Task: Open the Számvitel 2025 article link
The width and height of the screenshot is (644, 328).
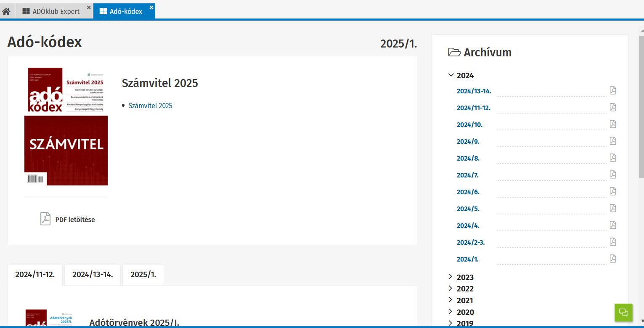Action: pos(150,106)
